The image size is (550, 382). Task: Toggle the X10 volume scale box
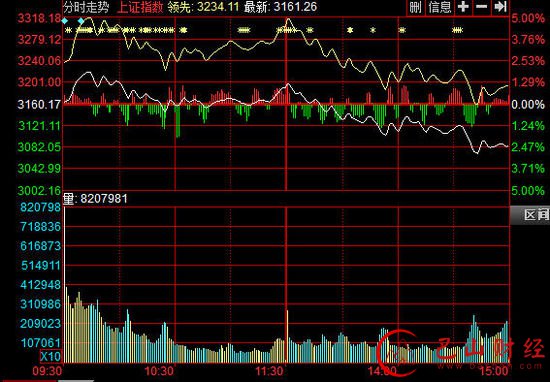pyautogui.click(x=51, y=357)
